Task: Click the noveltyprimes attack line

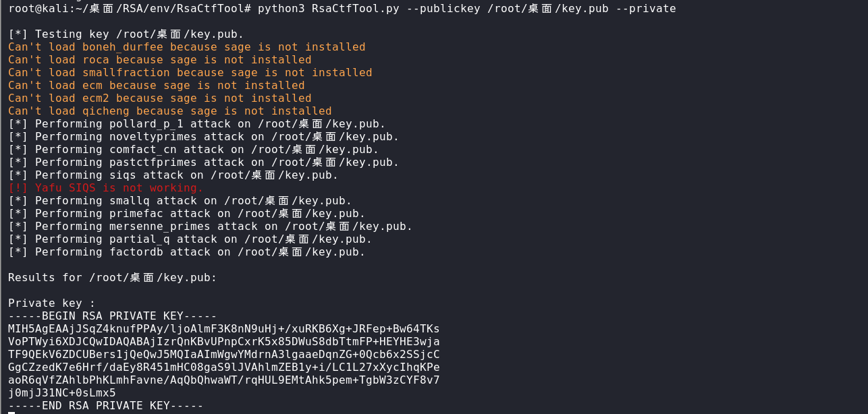Action: coord(203,137)
